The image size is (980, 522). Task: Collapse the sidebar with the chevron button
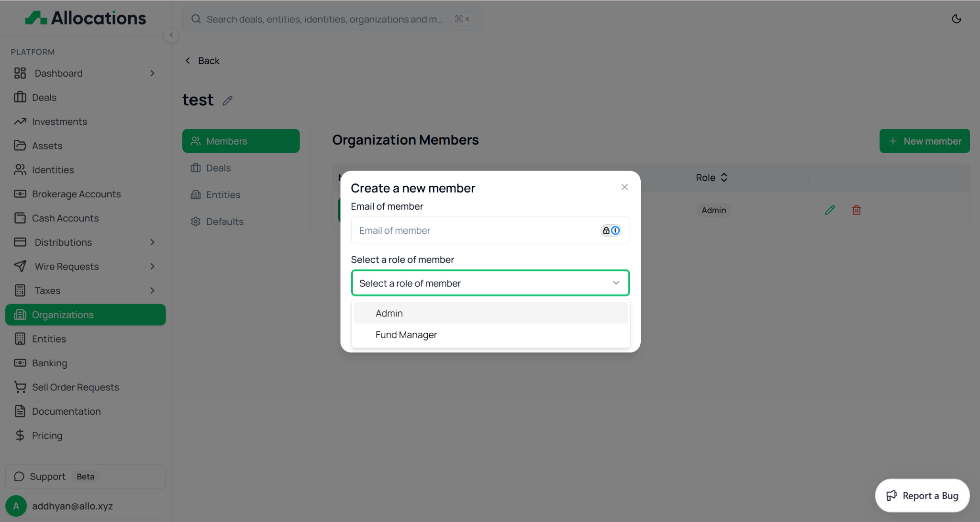pyautogui.click(x=171, y=35)
